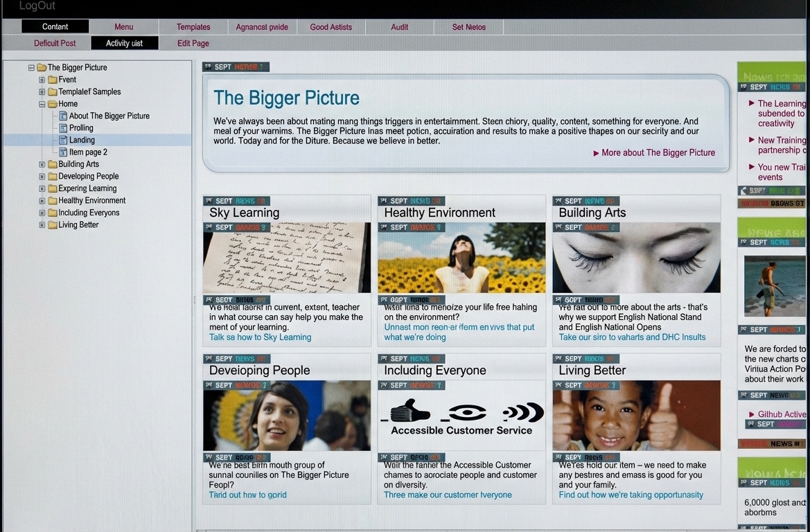Click the Building Arts folder icon
Viewport: 810px width, 532px height.
pyautogui.click(x=52, y=164)
